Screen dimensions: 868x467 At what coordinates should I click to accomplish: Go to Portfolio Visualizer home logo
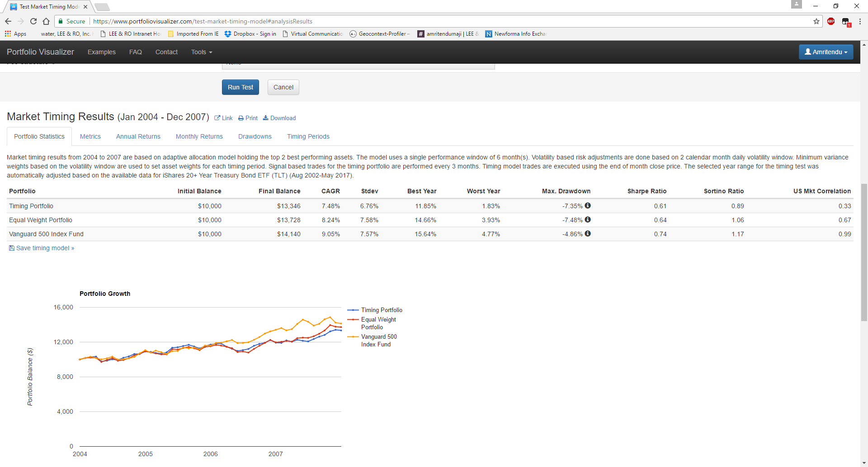pyautogui.click(x=40, y=52)
